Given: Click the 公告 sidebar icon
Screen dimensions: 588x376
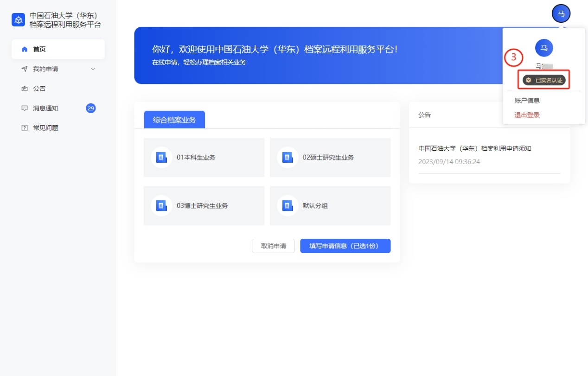Looking at the screenshot, I should point(25,89).
